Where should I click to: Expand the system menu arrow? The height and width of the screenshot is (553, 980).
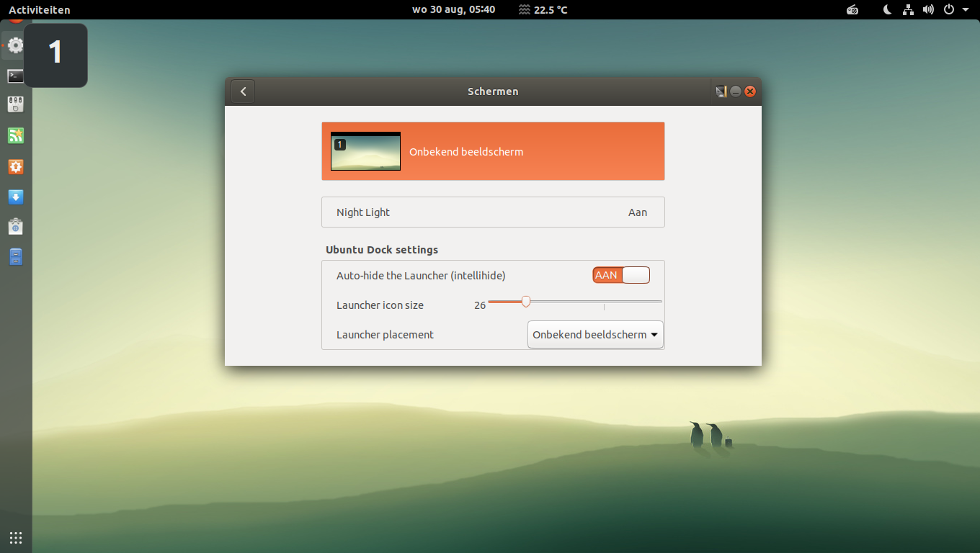click(966, 10)
